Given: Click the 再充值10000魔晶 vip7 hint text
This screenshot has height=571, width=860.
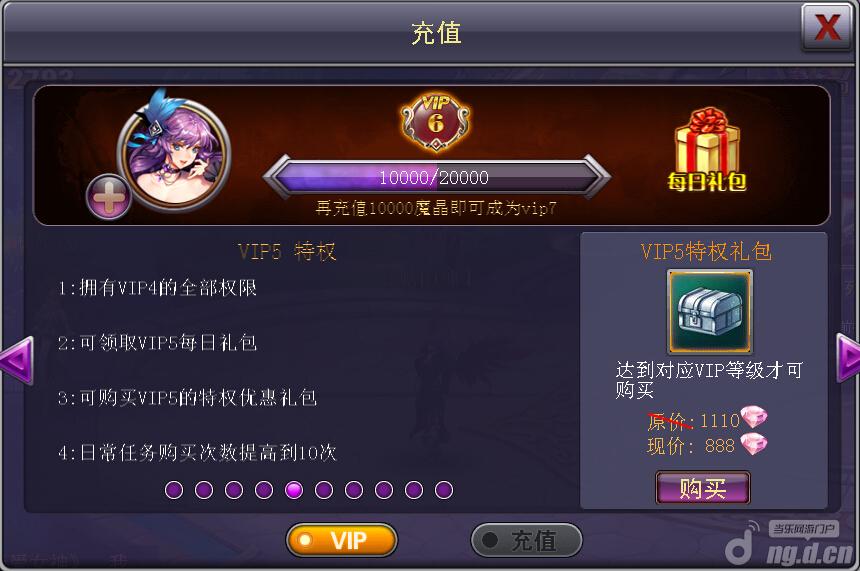Looking at the screenshot, I should [x=436, y=208].
